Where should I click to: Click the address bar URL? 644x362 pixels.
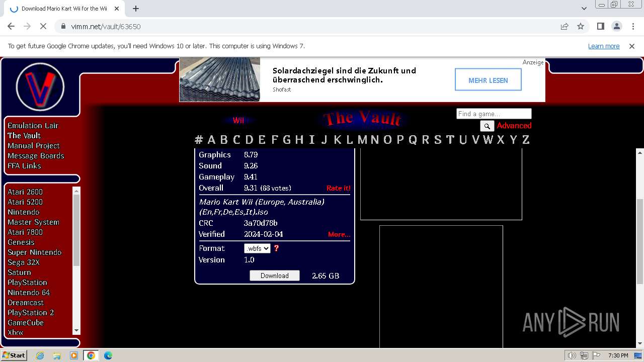pyautogui.click(x=106, y=26)
